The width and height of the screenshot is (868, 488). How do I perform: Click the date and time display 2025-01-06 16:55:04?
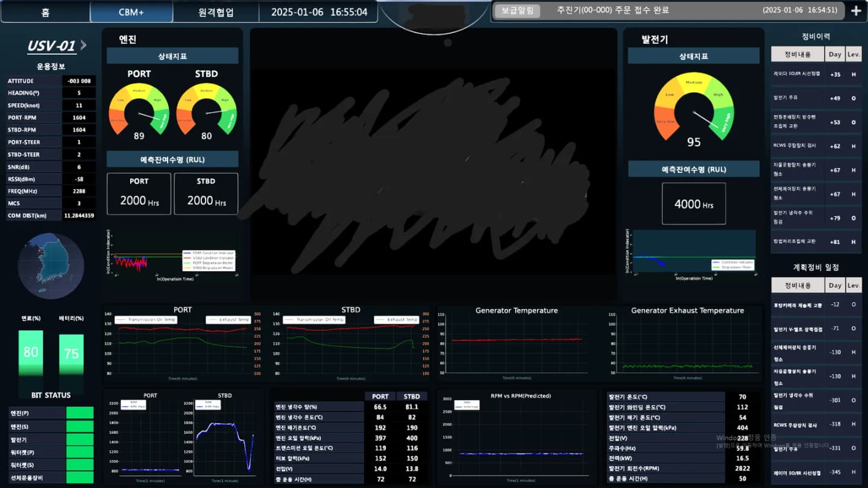(319, 12)
